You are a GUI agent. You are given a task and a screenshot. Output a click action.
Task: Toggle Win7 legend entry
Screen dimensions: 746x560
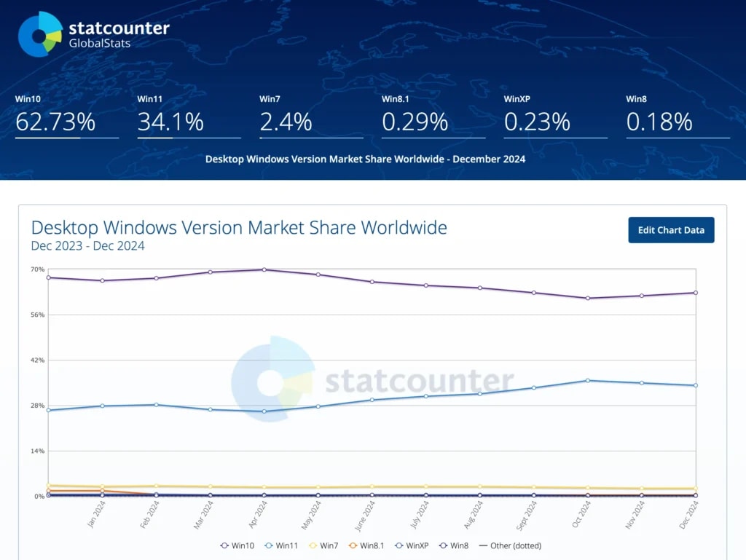click(329, 545)
